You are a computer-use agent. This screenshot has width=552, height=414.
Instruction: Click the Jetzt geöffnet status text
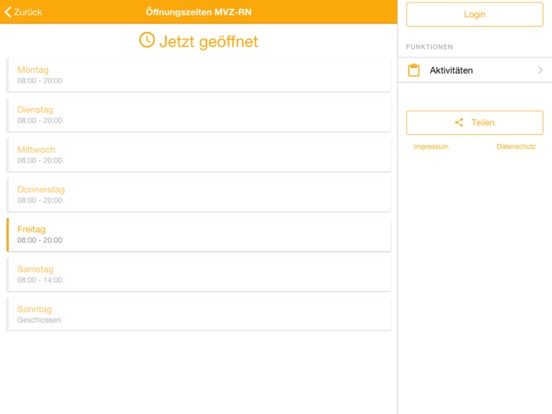[x=209, y=42]
